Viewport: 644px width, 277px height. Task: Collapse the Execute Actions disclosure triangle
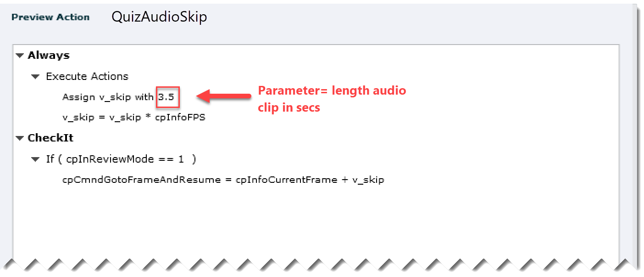[x=35, y=77]
